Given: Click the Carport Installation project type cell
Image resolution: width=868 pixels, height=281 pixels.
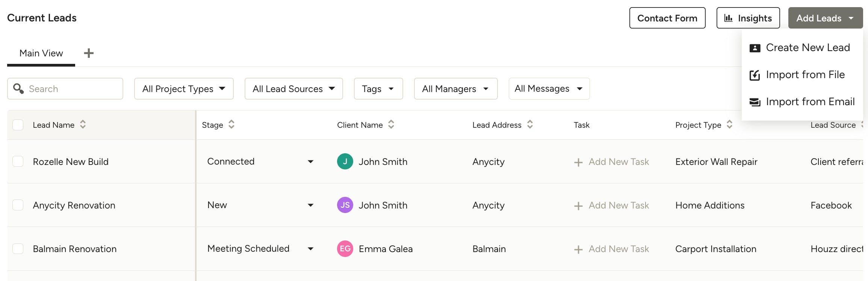Looking at the screenshot, I should pyautogui.click(x=716, y=249).
